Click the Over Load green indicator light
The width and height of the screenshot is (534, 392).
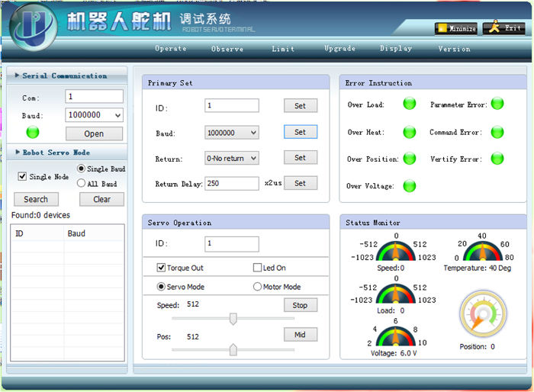pyautogui.click(x=409, y=104)
